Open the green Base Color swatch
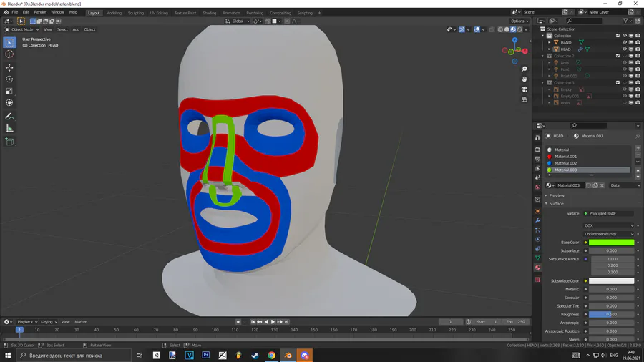Viewport: 644px width, 362px height. click(611, 243)
